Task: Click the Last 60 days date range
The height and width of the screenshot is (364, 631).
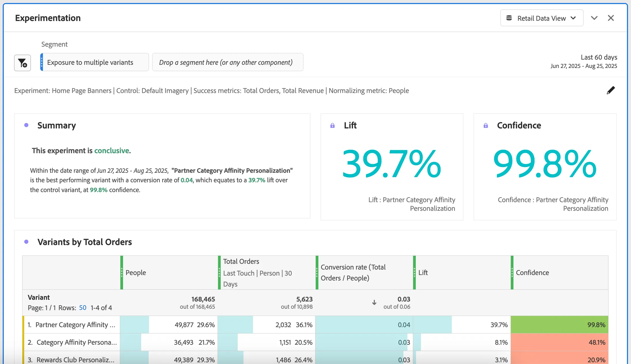Action: pyautogui.click(x=584, y=61)
